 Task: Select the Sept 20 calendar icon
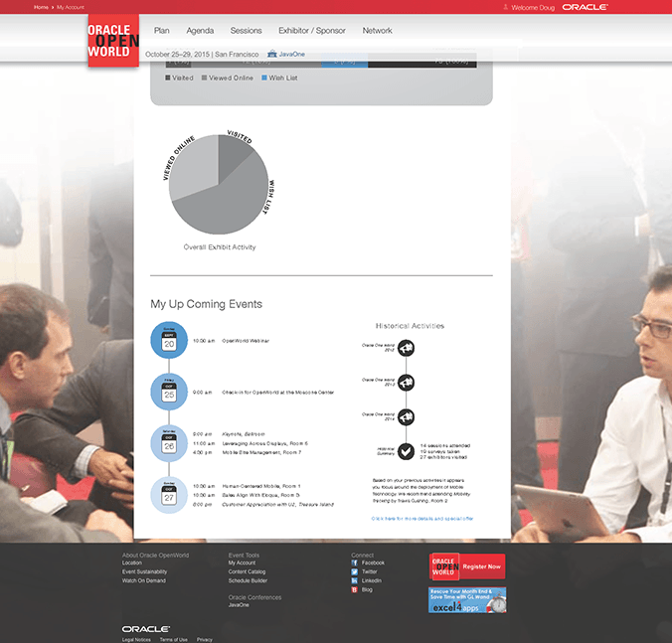[169, 341]
